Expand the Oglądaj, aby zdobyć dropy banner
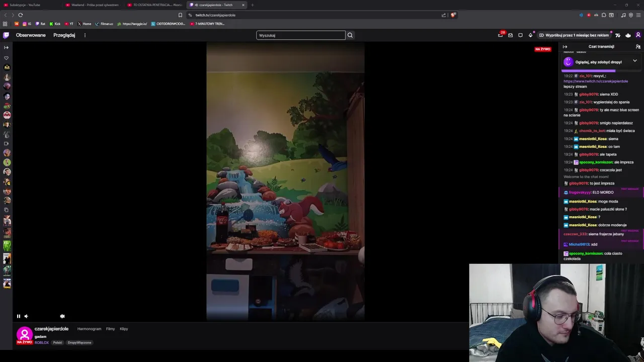644x362 pixels. pos(634,61)
